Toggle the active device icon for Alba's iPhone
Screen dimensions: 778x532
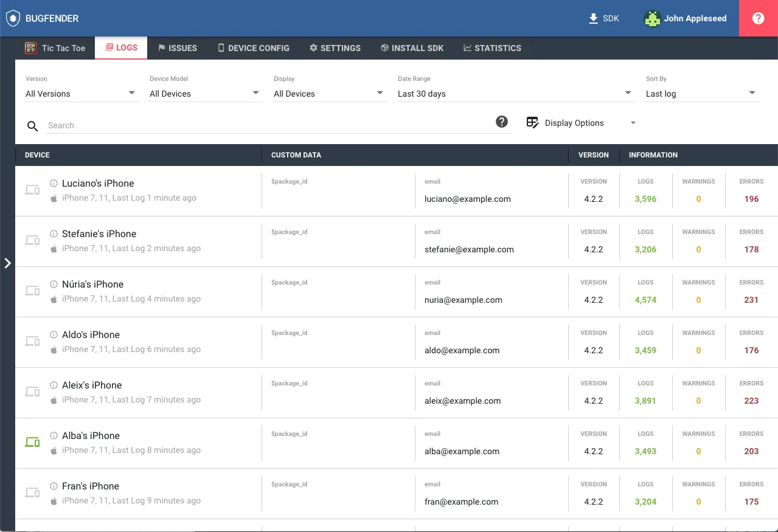32,442
